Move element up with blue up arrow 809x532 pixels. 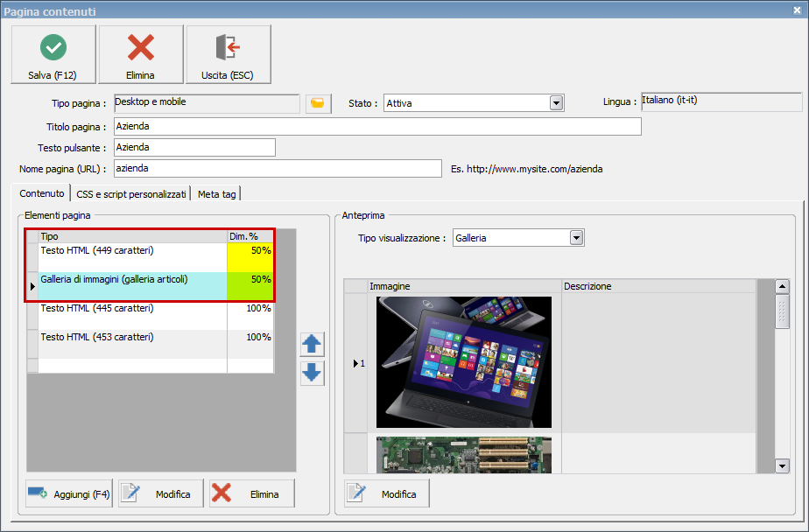pos(312,344)
